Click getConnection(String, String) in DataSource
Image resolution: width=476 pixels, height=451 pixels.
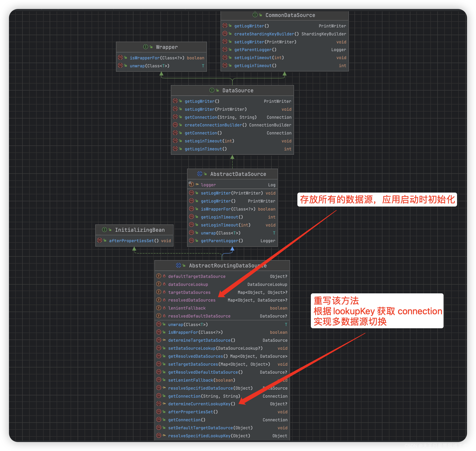(221, 117)
